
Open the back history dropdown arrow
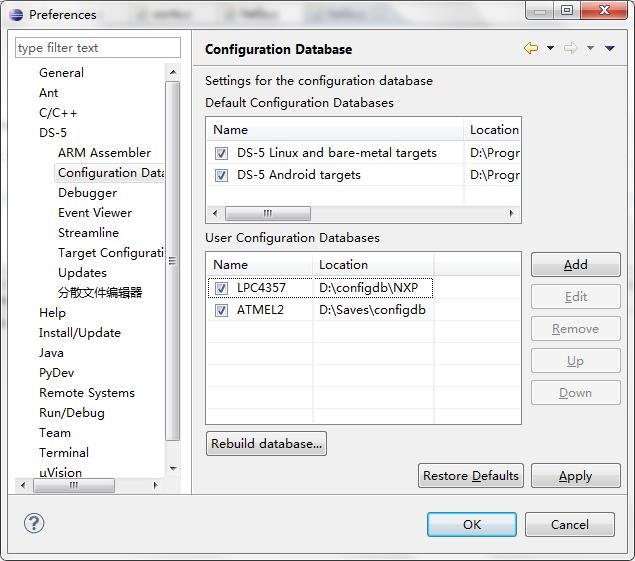[550, 48]
